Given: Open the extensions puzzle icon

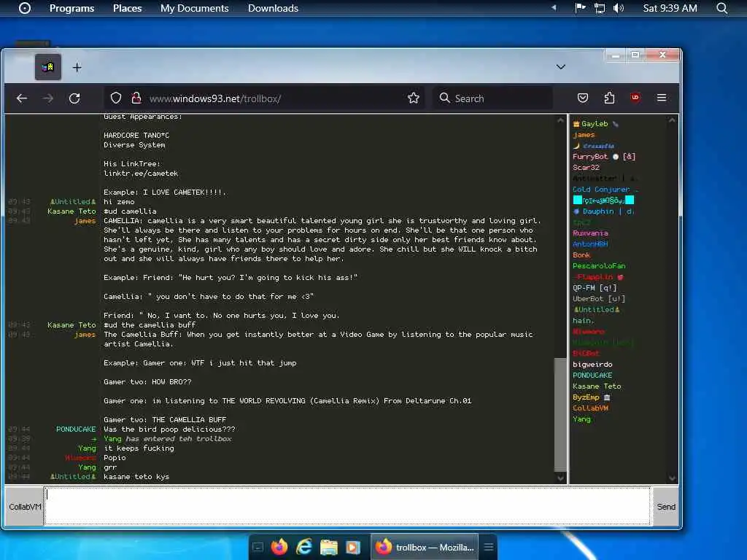Looking at the screenshot, I should (x=609, y=98).
